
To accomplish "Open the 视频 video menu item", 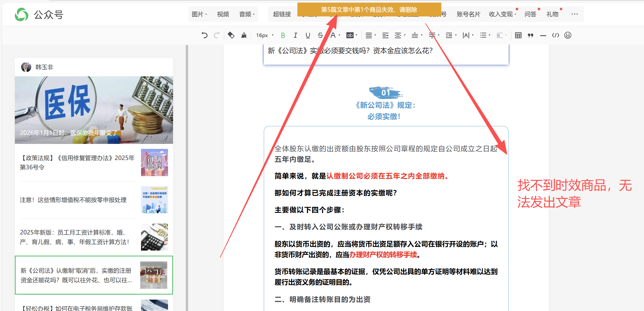I will 223,14.
